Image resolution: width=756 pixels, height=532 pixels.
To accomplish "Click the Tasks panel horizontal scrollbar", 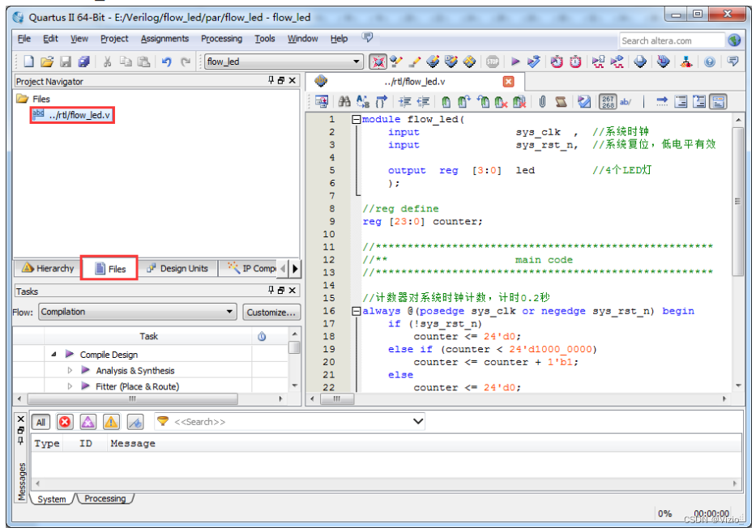I will coord(133,399).
